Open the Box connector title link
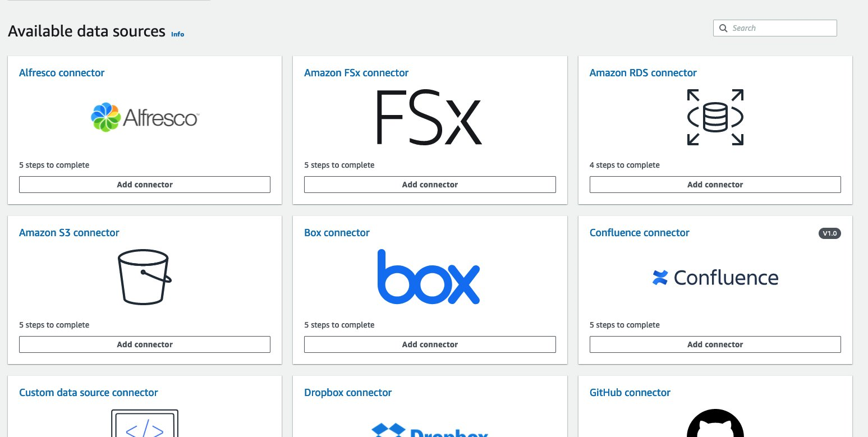Screen dimensions: 868x437 pyautogui.click(x=337, y=233)
